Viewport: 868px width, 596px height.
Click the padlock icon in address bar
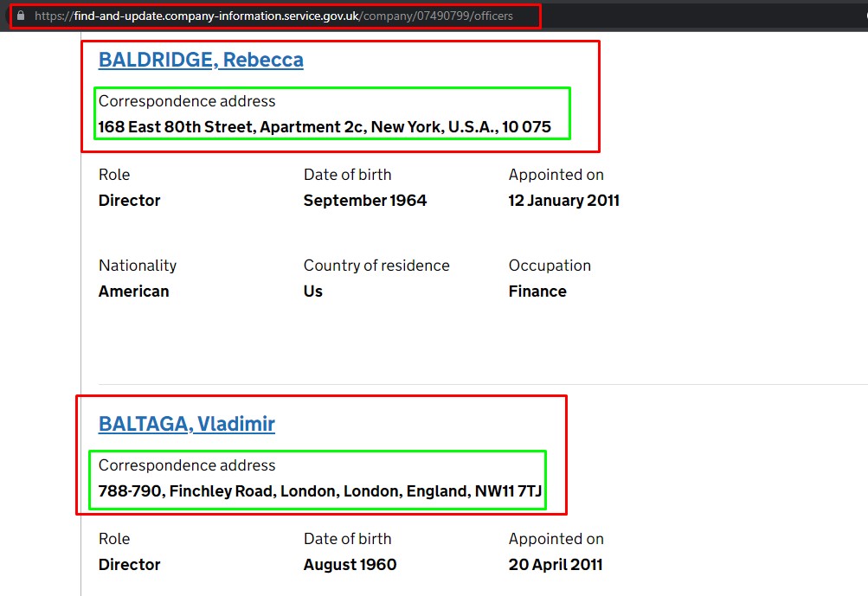pyautogui.click(x=21, y=16)
